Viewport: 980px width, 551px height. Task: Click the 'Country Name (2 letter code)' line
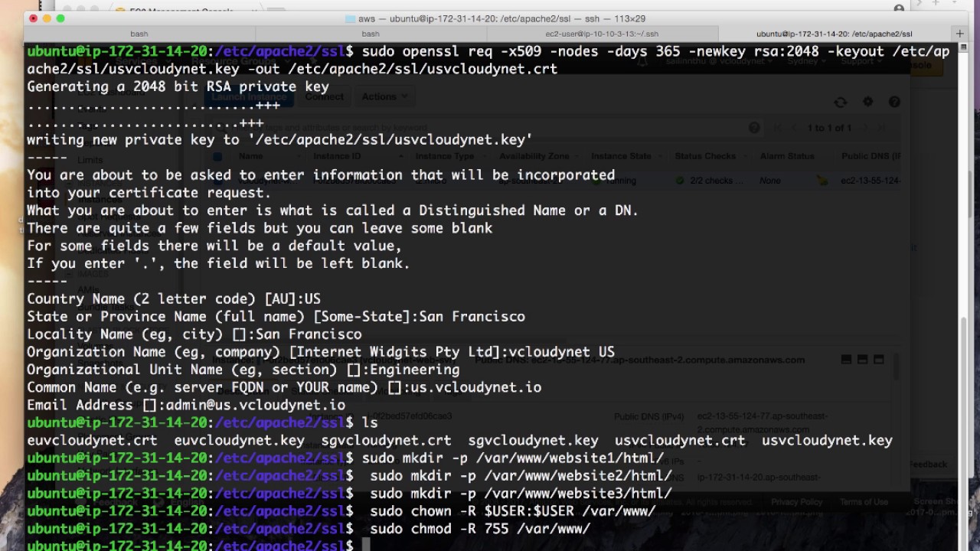click(x=174, y=298)
